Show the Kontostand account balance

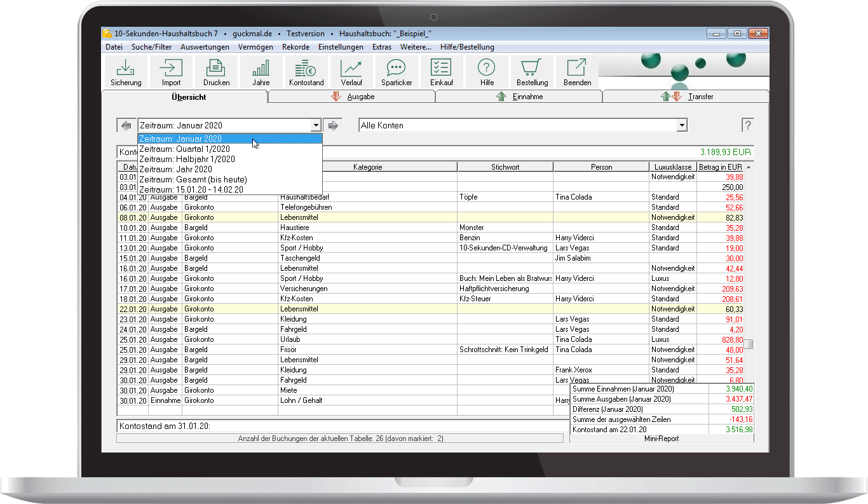pyautogui.click(x=306, y=71)
